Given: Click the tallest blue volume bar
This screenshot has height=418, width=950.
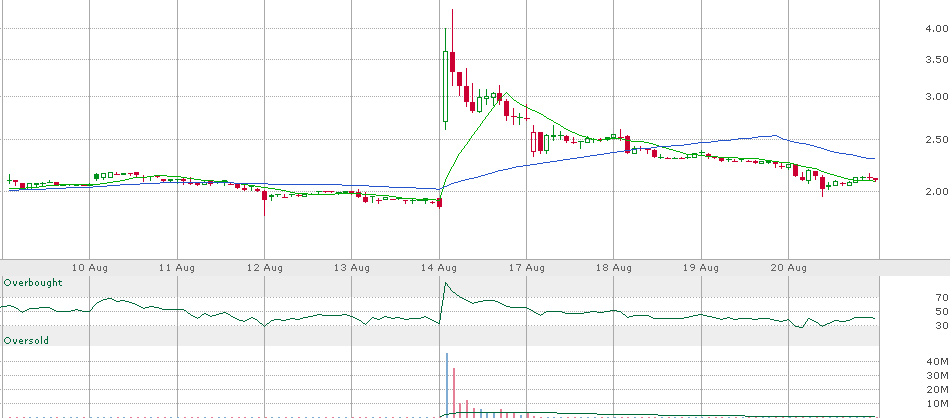Looking at the screenshot, I should [447, 385].
